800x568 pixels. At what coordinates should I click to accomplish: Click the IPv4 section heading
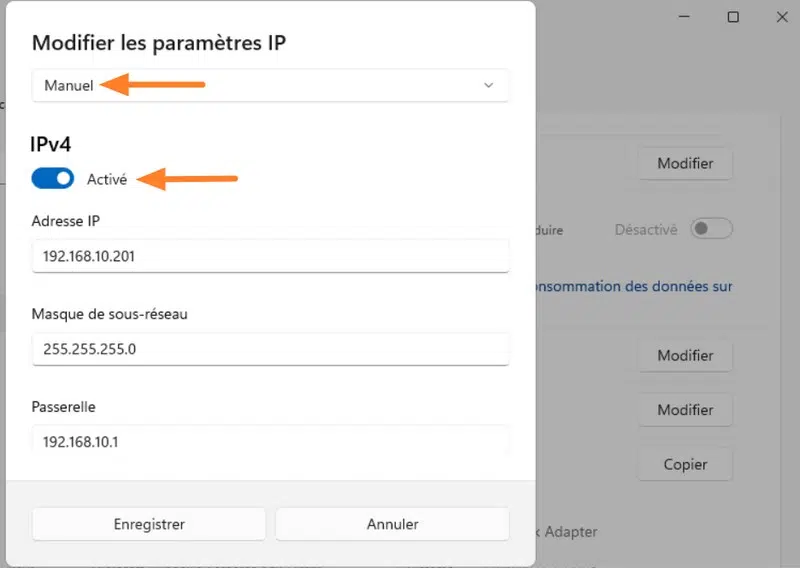[50, 144]
